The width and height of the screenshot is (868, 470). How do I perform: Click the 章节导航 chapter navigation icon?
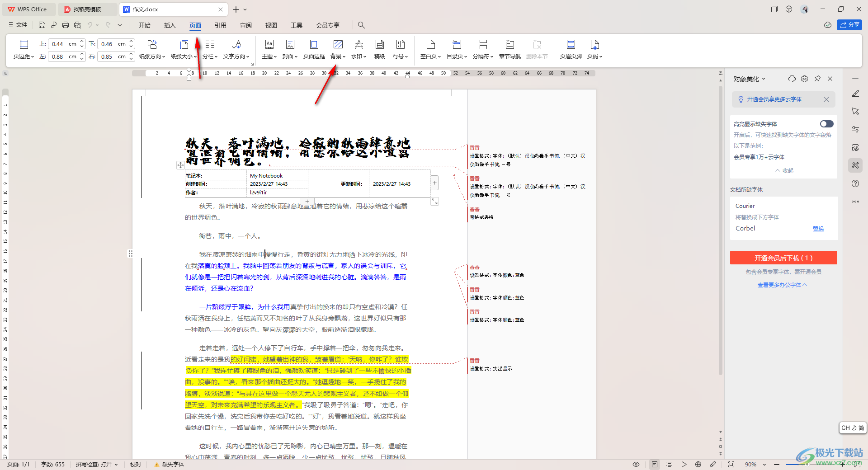[x=509, y=44]
